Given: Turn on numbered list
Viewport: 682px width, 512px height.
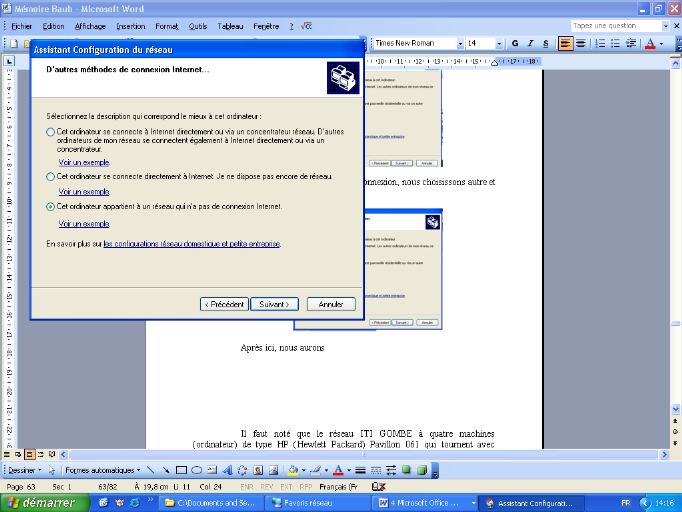Looking at the screenshot, I should [x=600, y=43].
